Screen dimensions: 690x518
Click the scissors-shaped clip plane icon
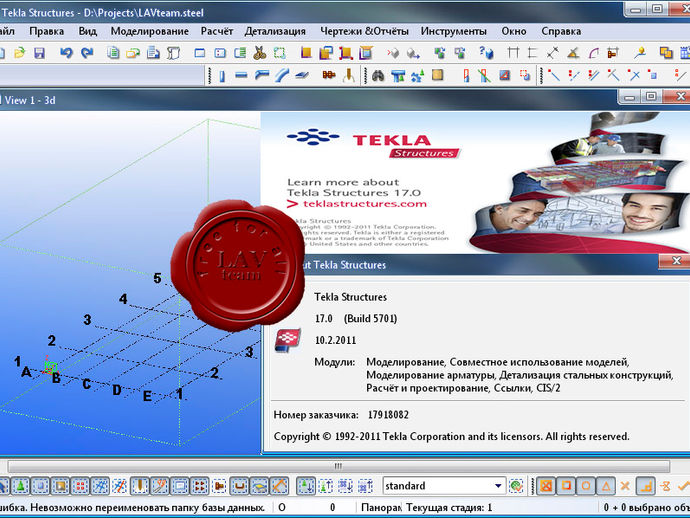click(x=260, y=53)
